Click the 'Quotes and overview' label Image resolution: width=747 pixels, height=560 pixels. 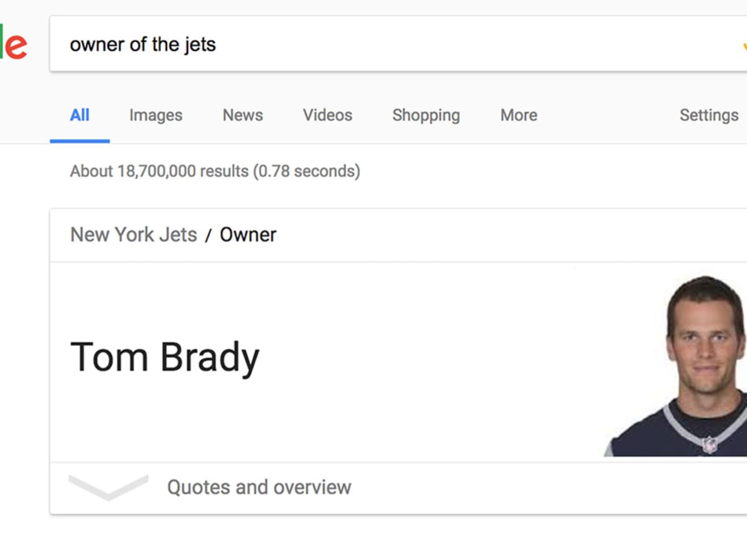[259, 487]
